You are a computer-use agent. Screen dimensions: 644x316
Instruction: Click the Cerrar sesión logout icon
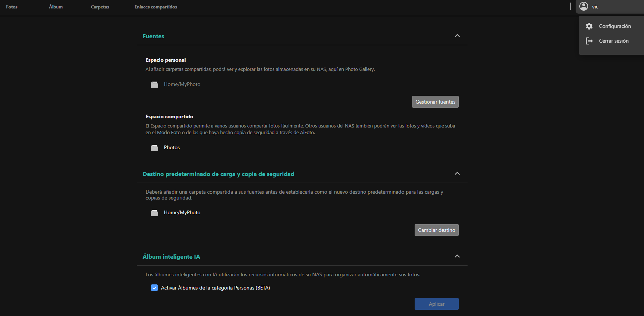pos(589,41)
